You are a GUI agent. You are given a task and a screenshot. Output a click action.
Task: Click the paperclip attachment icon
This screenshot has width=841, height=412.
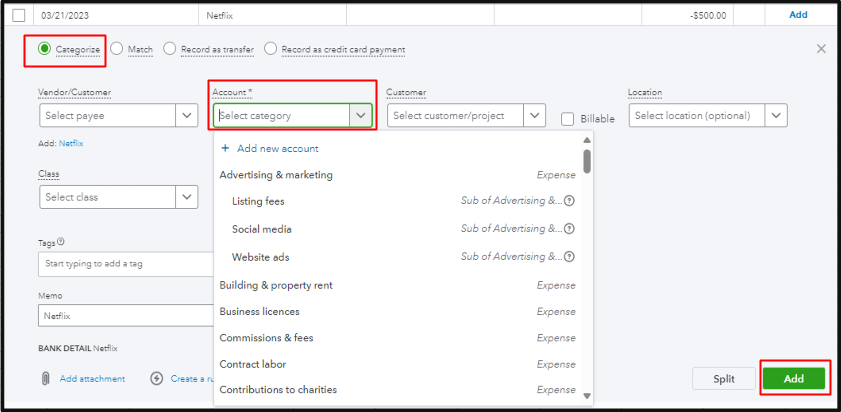tap(45, 379)
